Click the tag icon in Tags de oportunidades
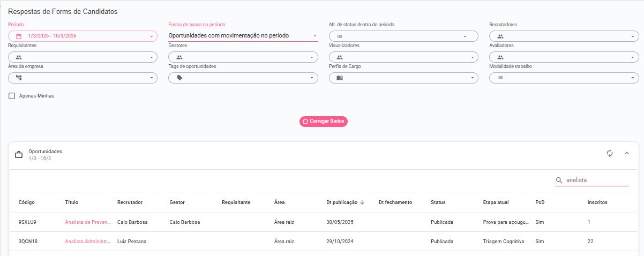This screenshot has height=256, width=644. point(179,78)
